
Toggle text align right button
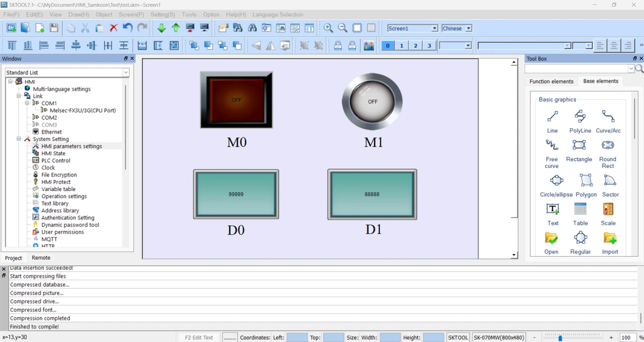(x=627, y=46)
